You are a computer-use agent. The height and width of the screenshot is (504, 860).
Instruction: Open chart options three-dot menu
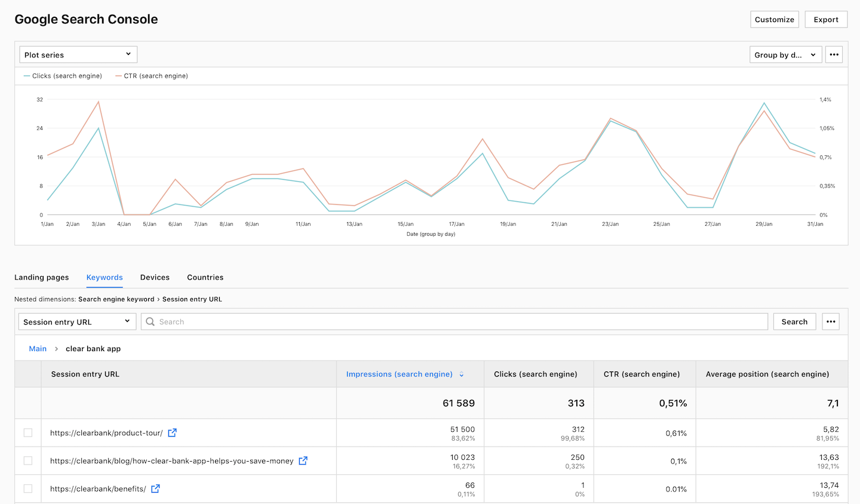834,55
